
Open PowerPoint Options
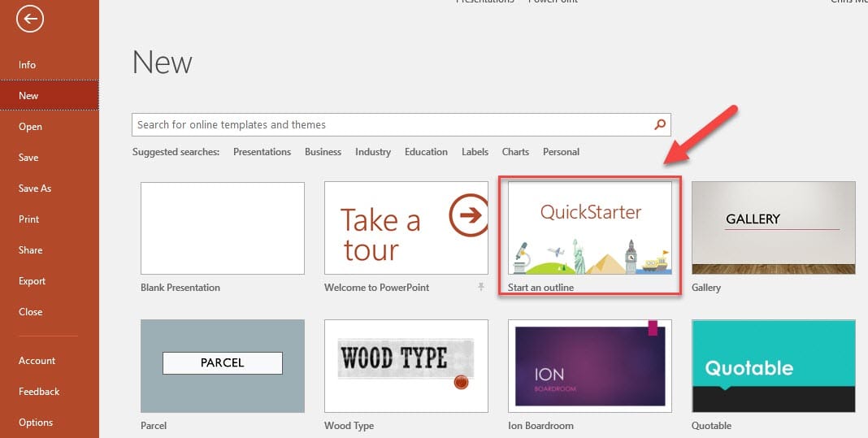36,423
